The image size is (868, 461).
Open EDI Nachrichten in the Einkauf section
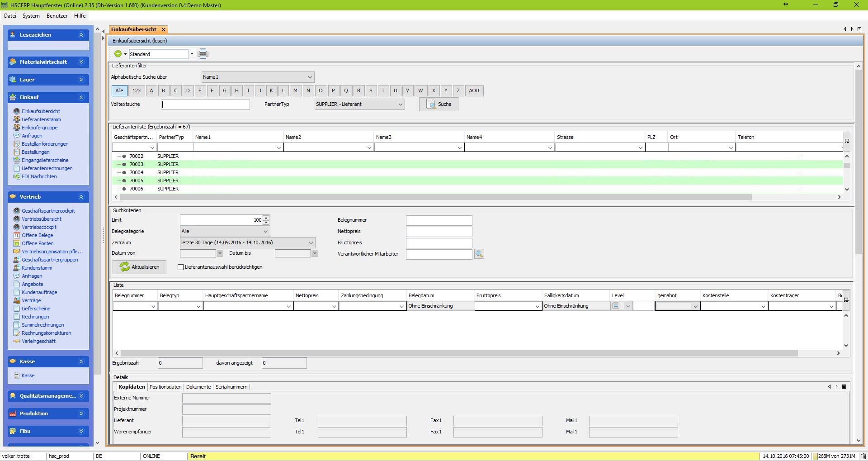pyautogui.click(x=39, y=176)
